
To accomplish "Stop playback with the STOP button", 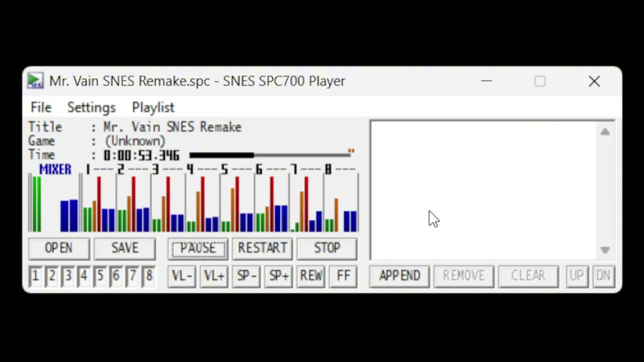I will 327,248.
